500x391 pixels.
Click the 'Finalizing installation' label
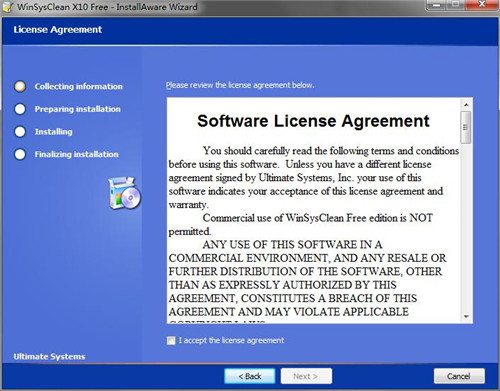(x=77, y=154)
